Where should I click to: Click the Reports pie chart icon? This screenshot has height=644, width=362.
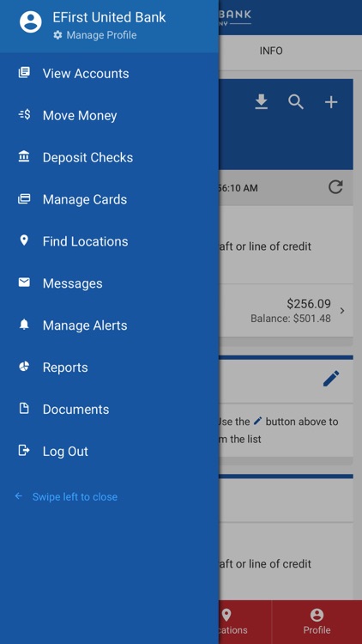click(24, 367)
